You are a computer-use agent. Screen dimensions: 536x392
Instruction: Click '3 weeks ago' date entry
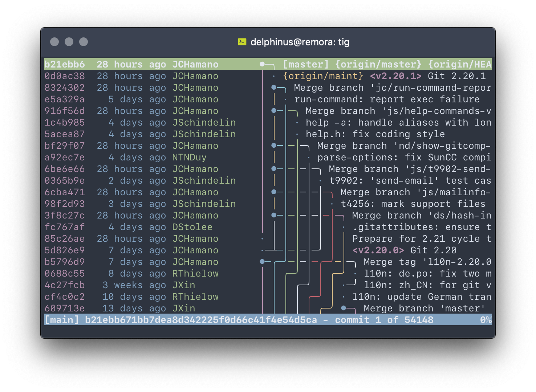134,285
